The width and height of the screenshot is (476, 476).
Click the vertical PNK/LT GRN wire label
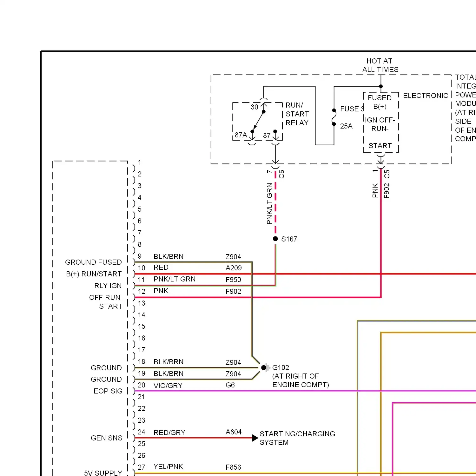(269, 204)
